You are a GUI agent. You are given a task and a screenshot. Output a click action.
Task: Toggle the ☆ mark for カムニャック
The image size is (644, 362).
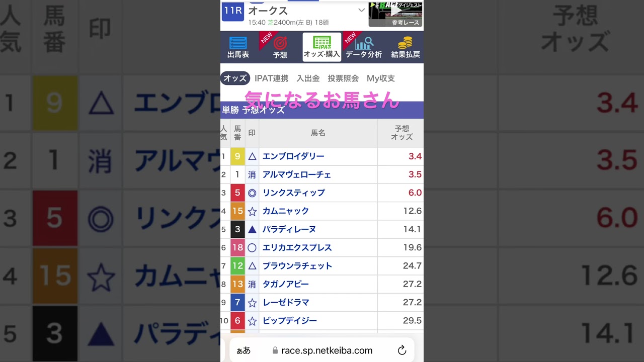coord(252,211)
